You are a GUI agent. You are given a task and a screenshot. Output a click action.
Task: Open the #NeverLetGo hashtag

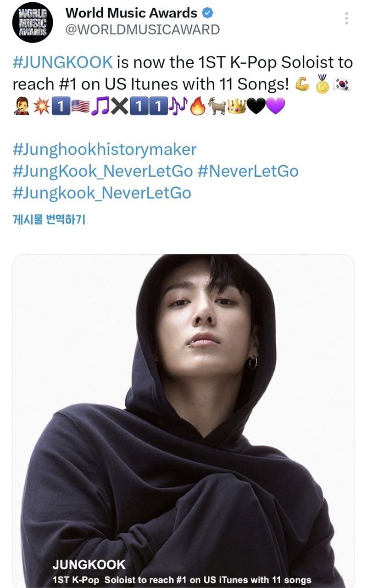[x=248, y=171]
